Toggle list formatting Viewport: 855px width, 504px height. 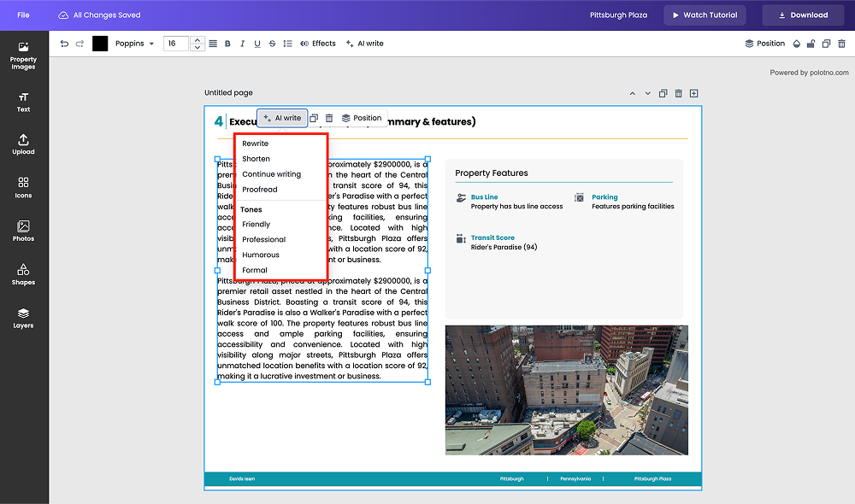click(x=287, y=44)
